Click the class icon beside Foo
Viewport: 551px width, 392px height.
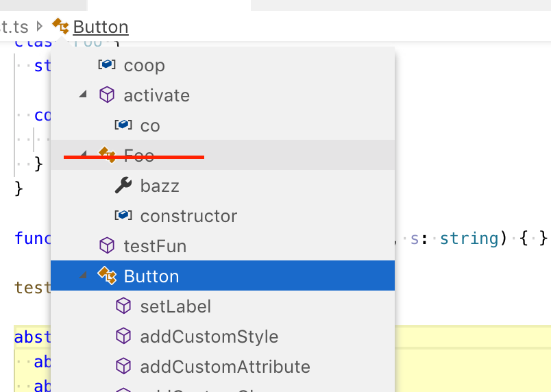[x=107, y=155]
